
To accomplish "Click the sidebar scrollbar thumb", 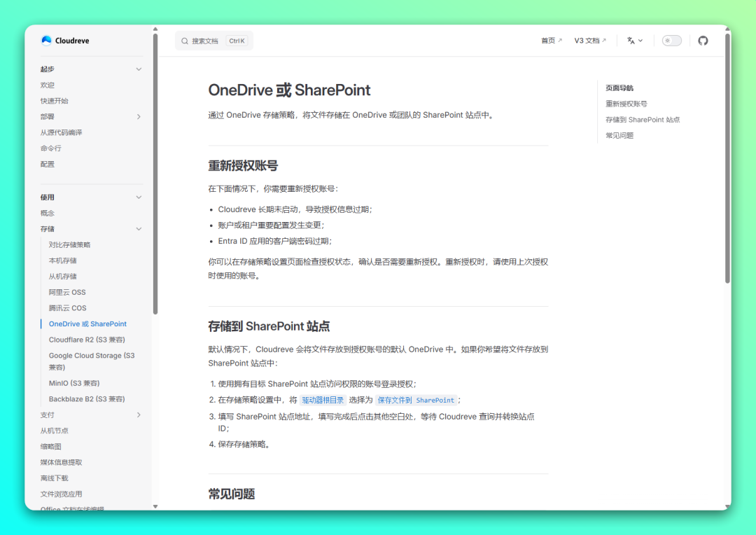I will click(x=155, y=174).
